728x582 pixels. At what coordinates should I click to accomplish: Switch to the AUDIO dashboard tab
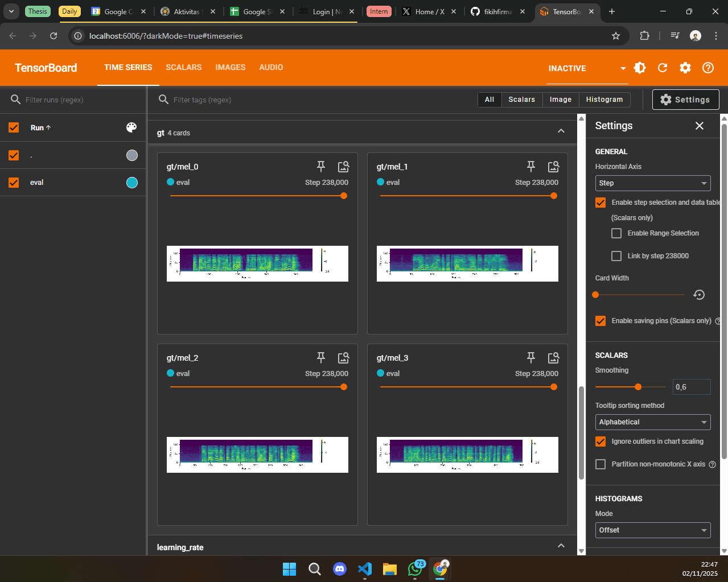271,67
